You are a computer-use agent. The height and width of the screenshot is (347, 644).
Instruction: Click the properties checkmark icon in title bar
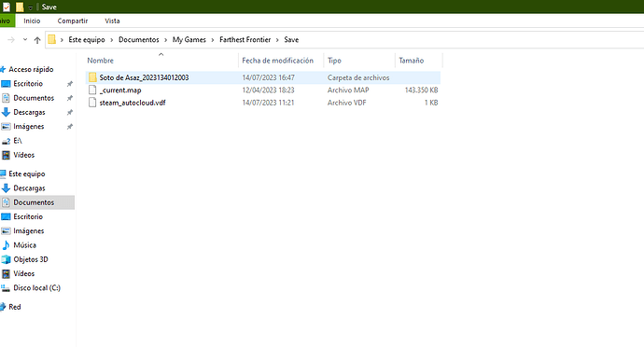click(7, 7)
